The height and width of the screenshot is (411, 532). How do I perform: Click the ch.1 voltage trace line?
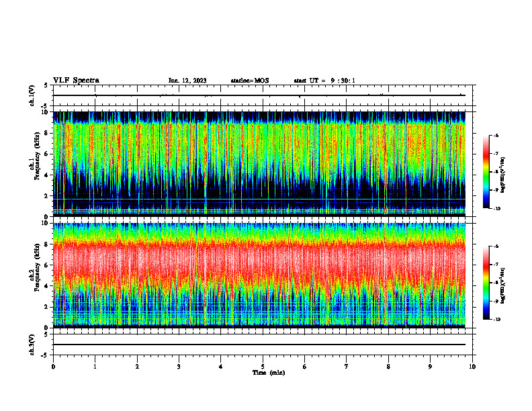[x=259, y=95]
